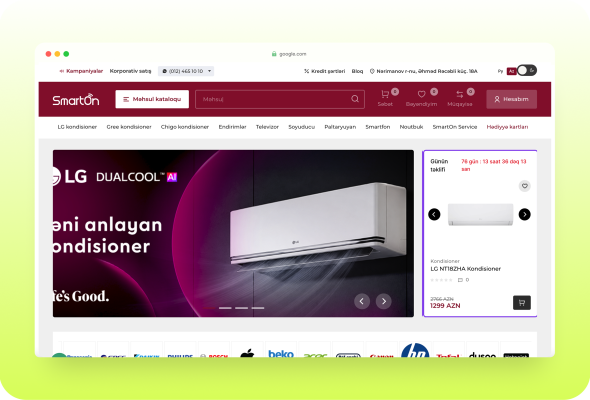Open the Bəyəndiyim favorites heart
The image size is (590, 400).
point(421,99)
